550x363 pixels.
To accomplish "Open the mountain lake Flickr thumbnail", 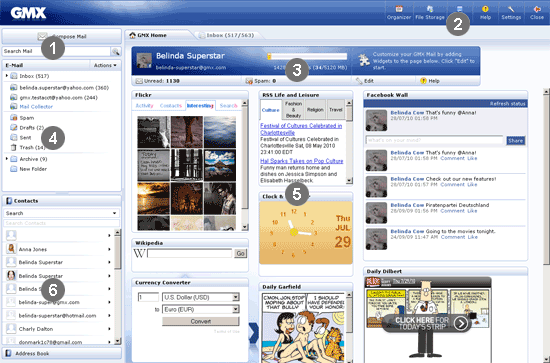I will [x=220, y=165].
